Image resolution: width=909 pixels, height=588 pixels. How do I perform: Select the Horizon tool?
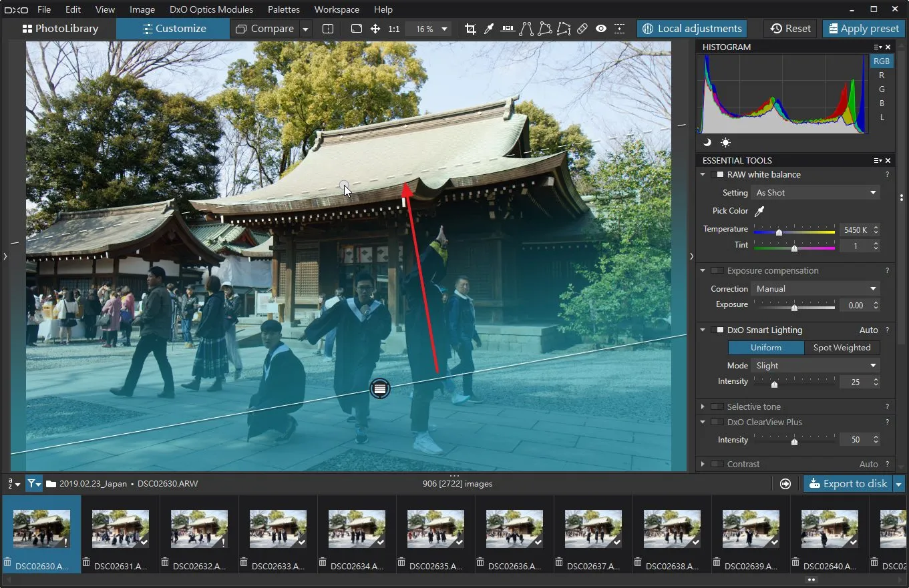508,29
